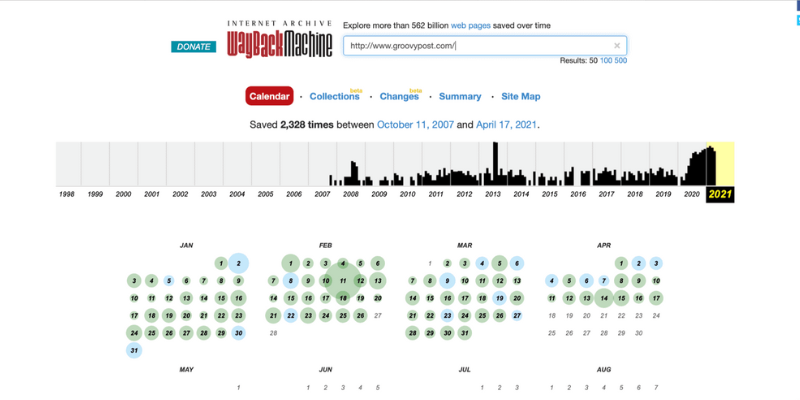Open the January 30 snapshot
Screen dimensions: 800x400
coord(238,333)
